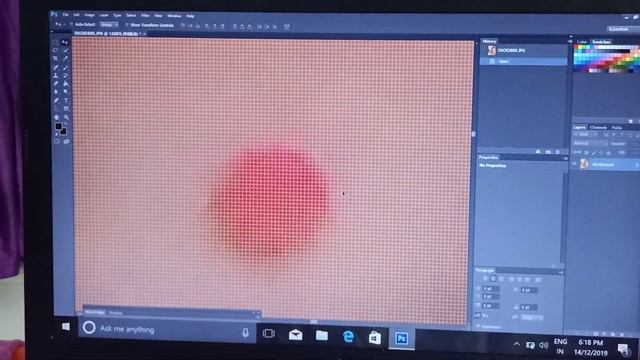The width and height of the screenshot is (640, 360).
Task: Open the File menu
Action: [x=65, y=15]
